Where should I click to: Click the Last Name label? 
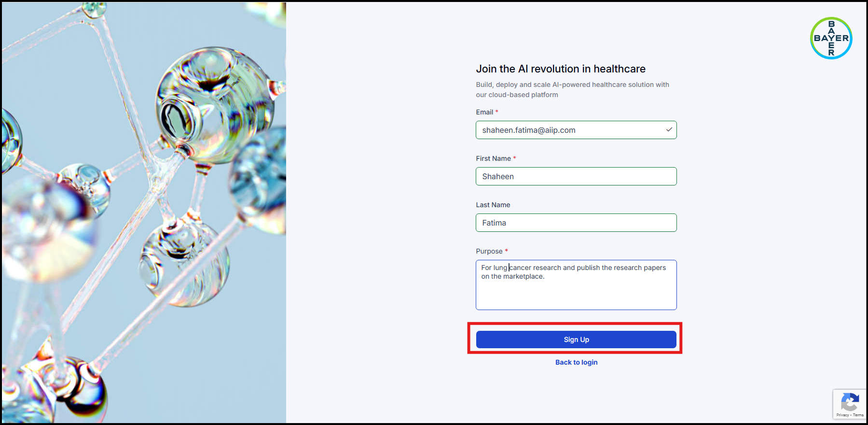pyautogui.click(x=493, y=205)
